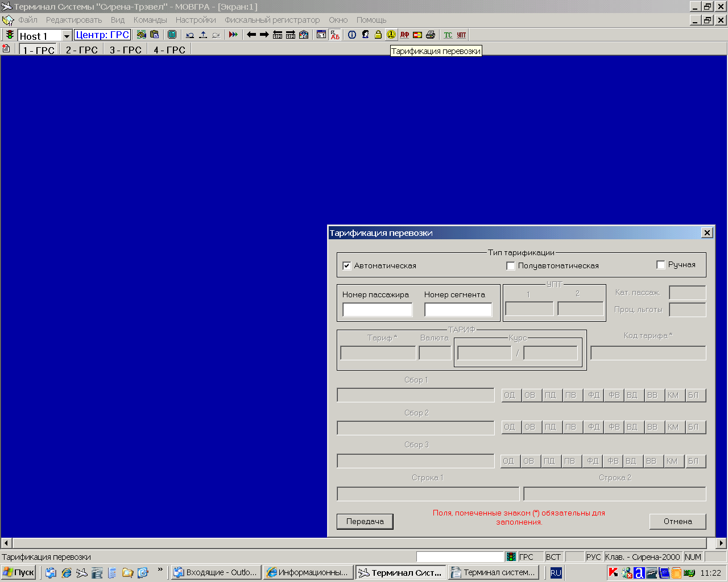The image size is (728, 582).
Task: Click the green ТС toolbar icon
Action: point(448,35)
